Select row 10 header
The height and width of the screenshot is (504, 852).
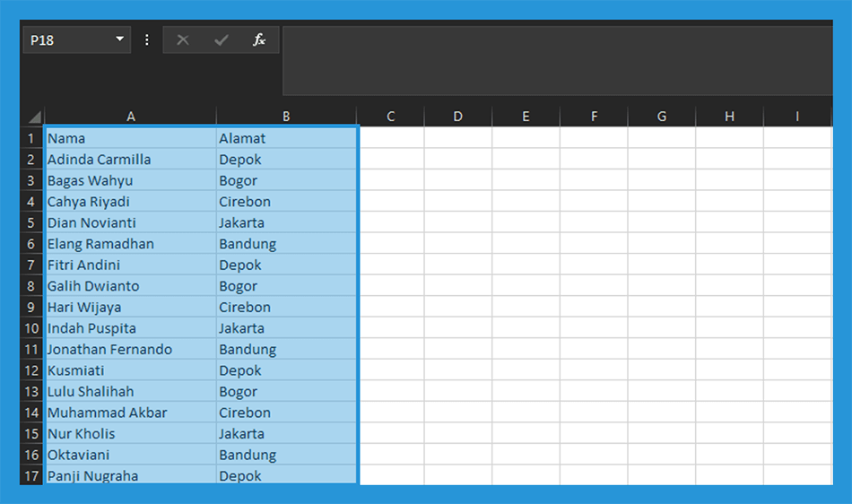coord(31,328)
